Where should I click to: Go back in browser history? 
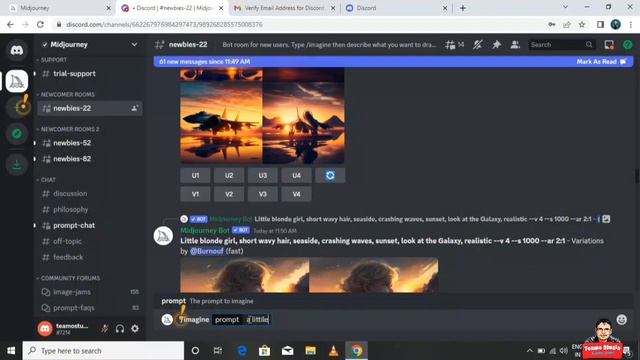click(10, 24)
